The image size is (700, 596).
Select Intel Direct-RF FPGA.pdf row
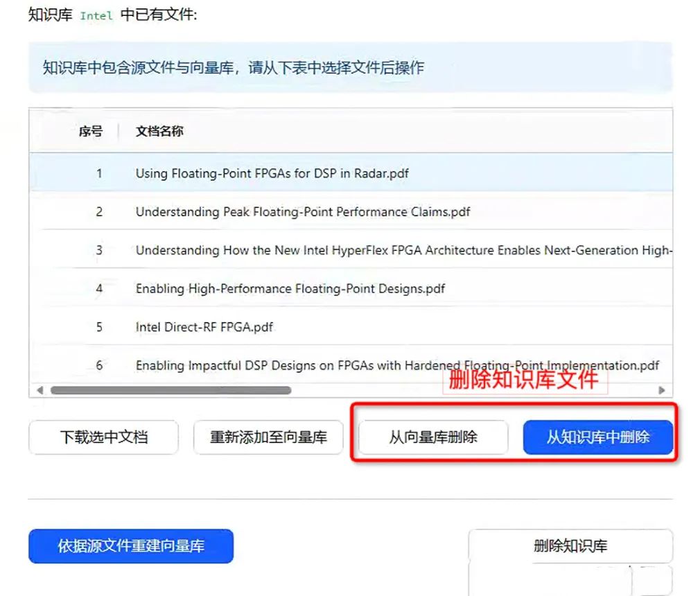[x=351, y=326]
